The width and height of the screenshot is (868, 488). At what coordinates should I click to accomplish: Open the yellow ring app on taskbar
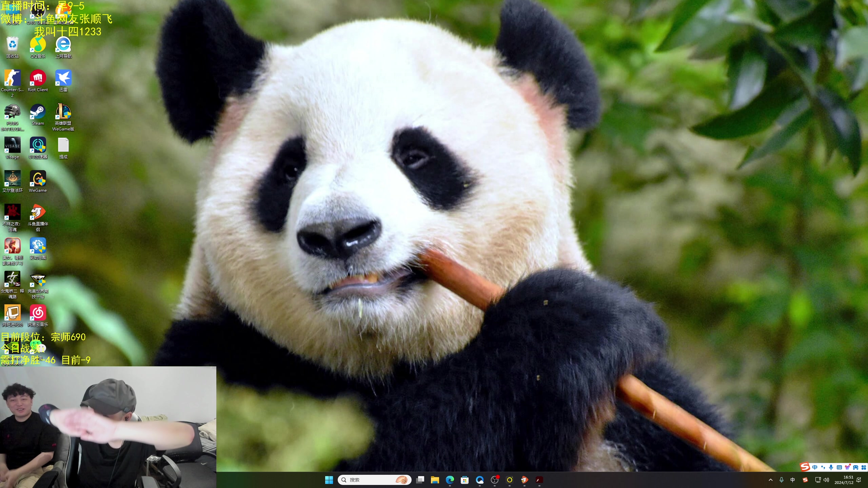510,480
